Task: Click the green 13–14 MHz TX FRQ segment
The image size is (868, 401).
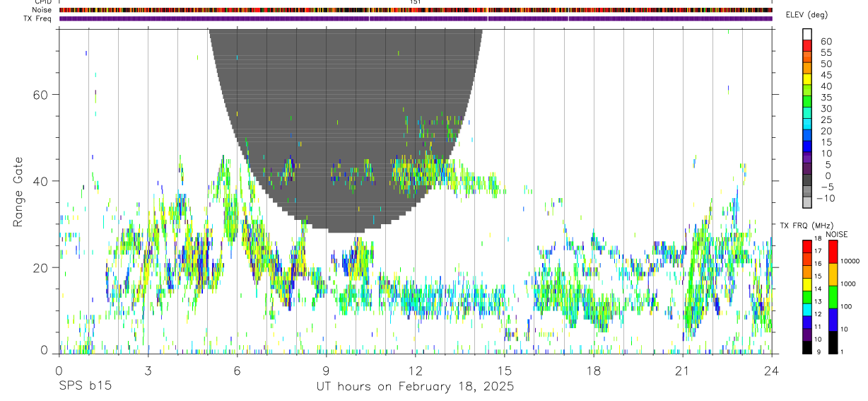Action: (807, 296)
